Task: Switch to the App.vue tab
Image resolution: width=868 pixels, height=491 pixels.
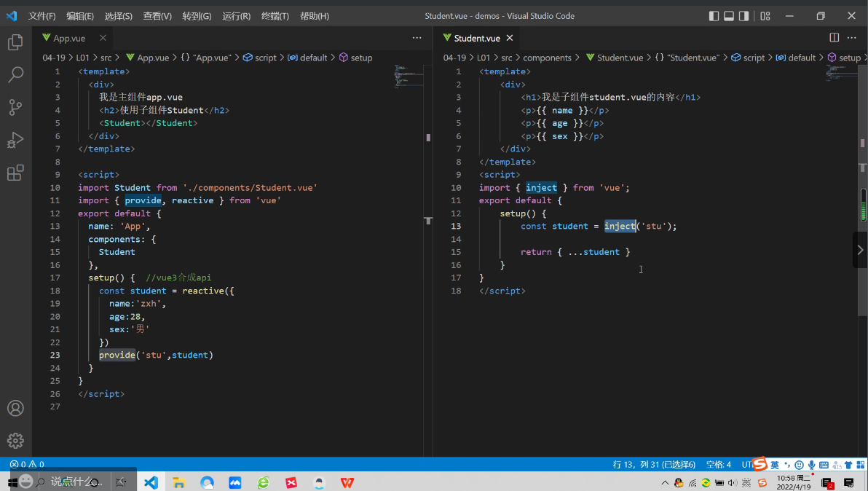Action: (x=69, y=38)
